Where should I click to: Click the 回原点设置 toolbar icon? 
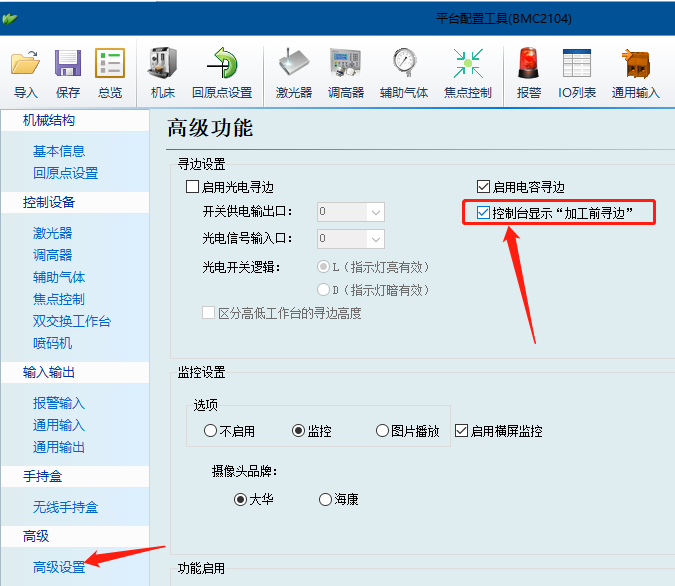pyautogui.click(x=222, y=63)
